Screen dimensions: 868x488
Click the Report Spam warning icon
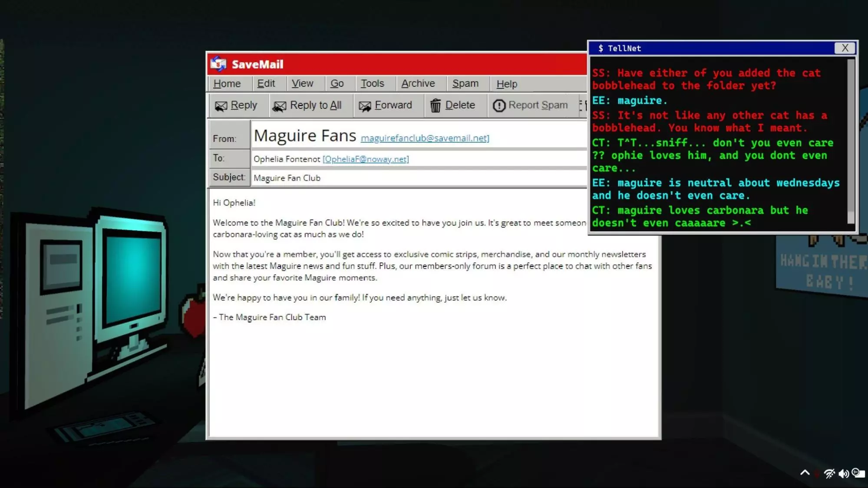[x=499, y=105]
